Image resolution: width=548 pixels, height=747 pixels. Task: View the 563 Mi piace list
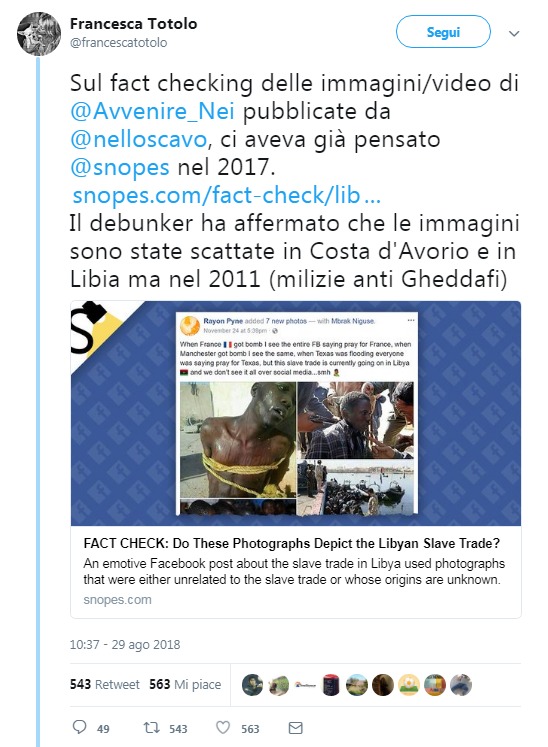coord(185,685)
